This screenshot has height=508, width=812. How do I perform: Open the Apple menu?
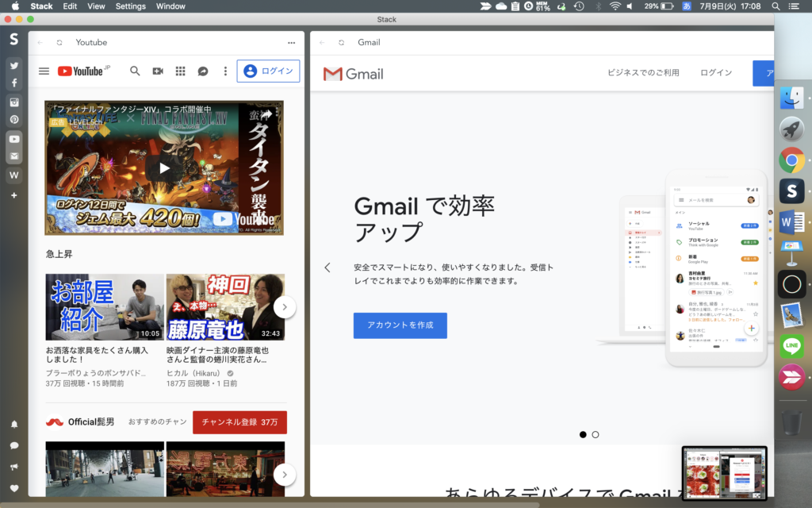(x=15, y=6)
